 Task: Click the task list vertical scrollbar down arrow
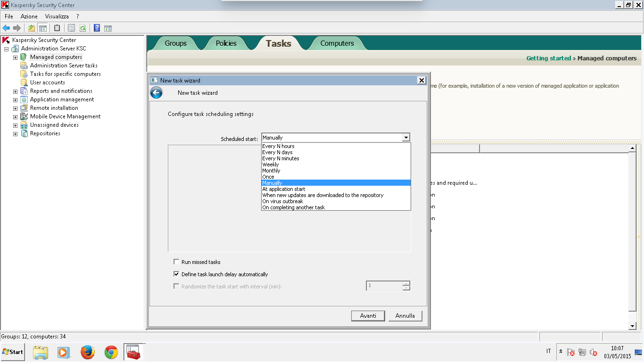click(x=633, y=326)
